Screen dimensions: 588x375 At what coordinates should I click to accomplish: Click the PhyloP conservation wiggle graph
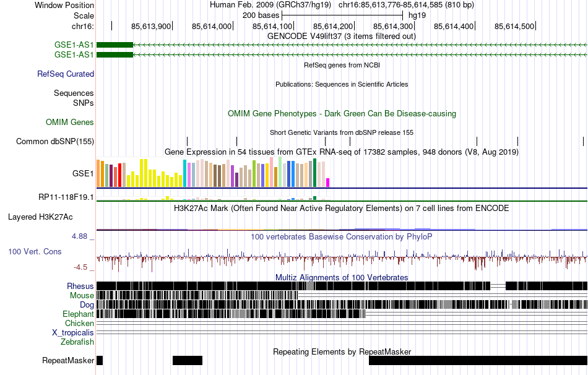[342, 259]
